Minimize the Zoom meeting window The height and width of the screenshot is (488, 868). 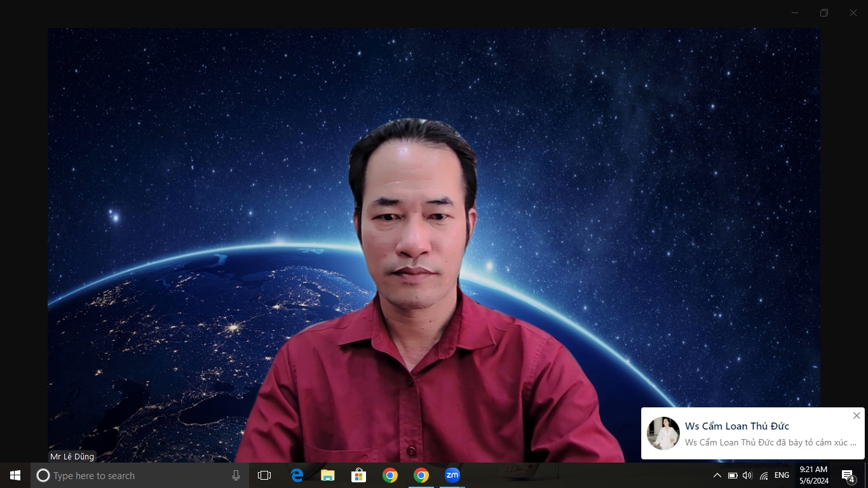pos(795,13)
